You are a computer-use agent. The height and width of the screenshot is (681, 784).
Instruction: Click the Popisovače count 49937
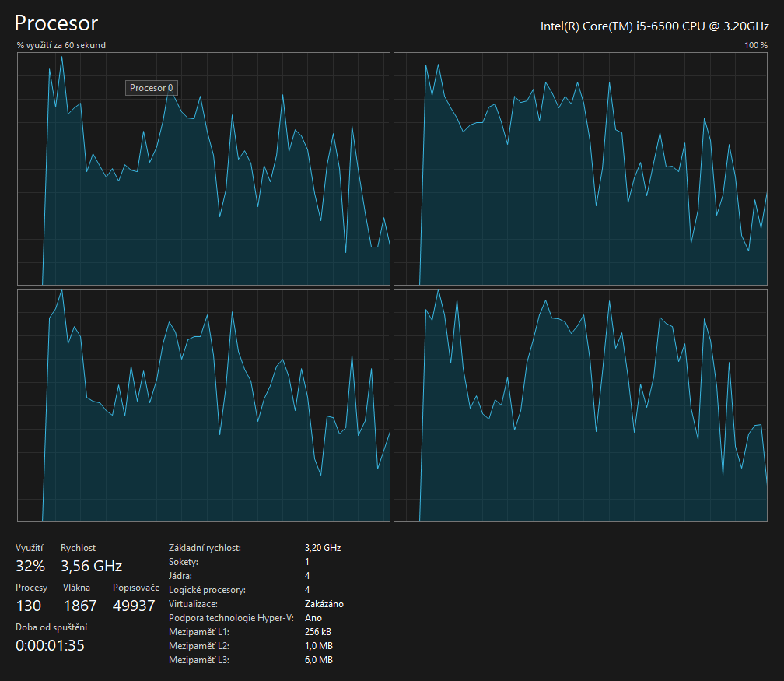tap(134, 606)
